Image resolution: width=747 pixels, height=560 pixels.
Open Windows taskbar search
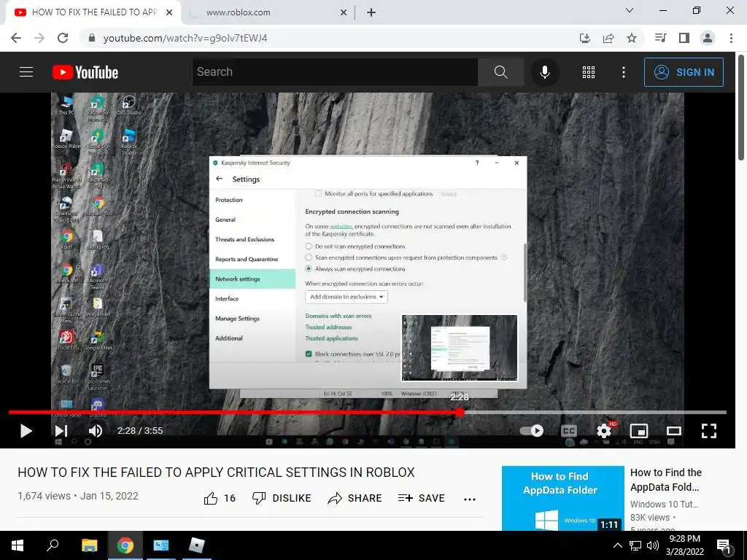tap(53, 545)
